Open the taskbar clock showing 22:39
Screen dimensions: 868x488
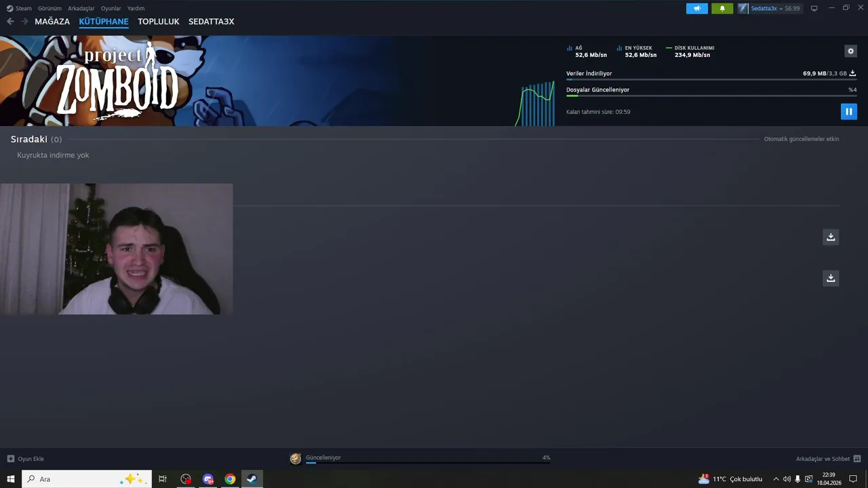pos(829,479)
